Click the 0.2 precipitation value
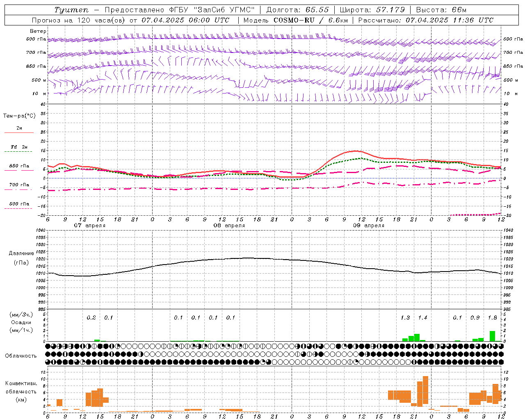This screenshot has height=420, width=525. [x=91, y=317]
